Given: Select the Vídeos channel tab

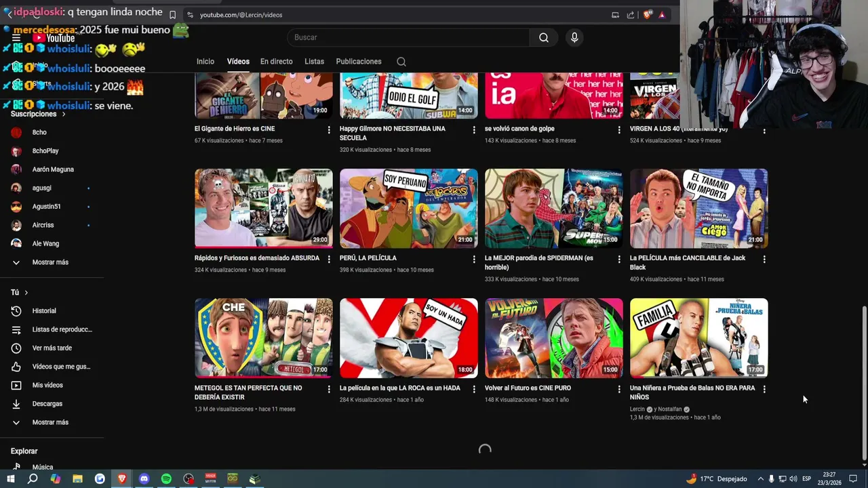Looking at the screenshot, I should point(238,62).
